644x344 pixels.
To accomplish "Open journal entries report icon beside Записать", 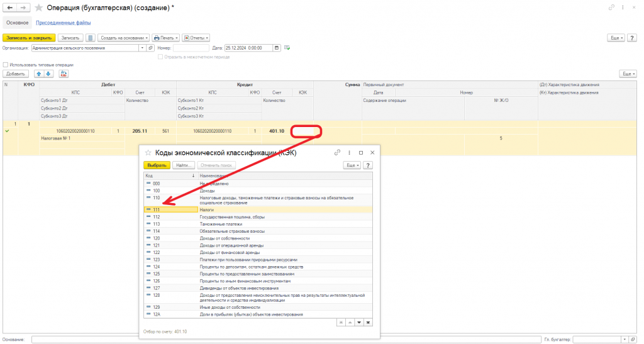I will 91,38.
